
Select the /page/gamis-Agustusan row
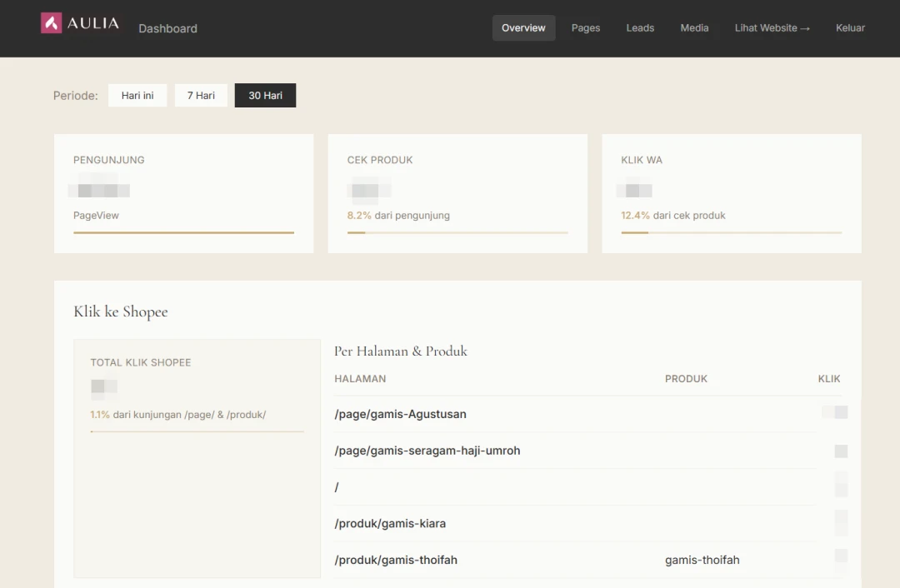587,414
